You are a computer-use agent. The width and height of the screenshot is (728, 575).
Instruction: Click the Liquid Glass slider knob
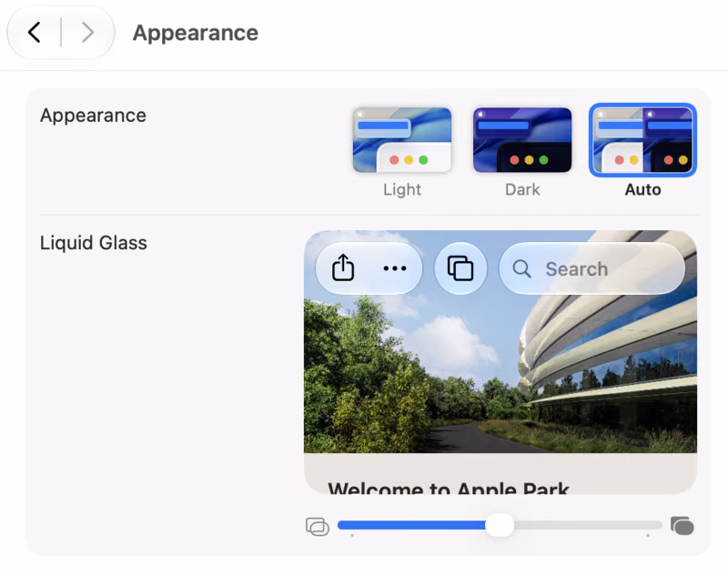point(500,525)
